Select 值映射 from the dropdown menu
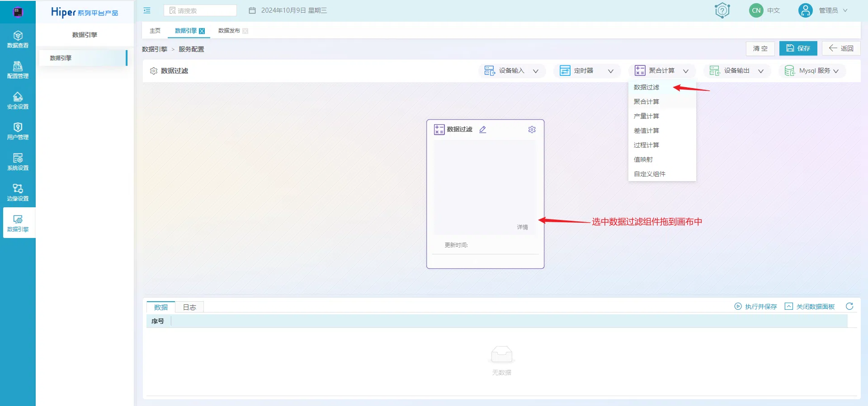Image resolution: width=868 pixels, height=406 pixels. (662, 159)
